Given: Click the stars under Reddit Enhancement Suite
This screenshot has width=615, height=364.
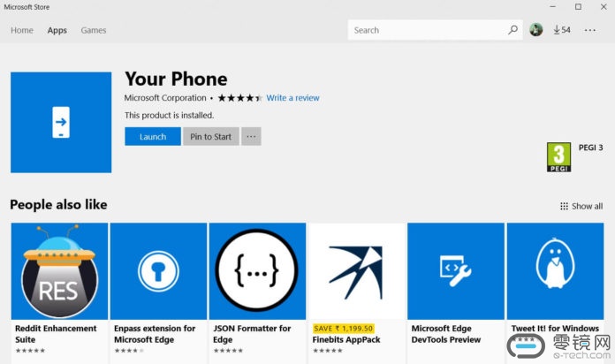Looking at the screenshot, I should click(30, 351).
